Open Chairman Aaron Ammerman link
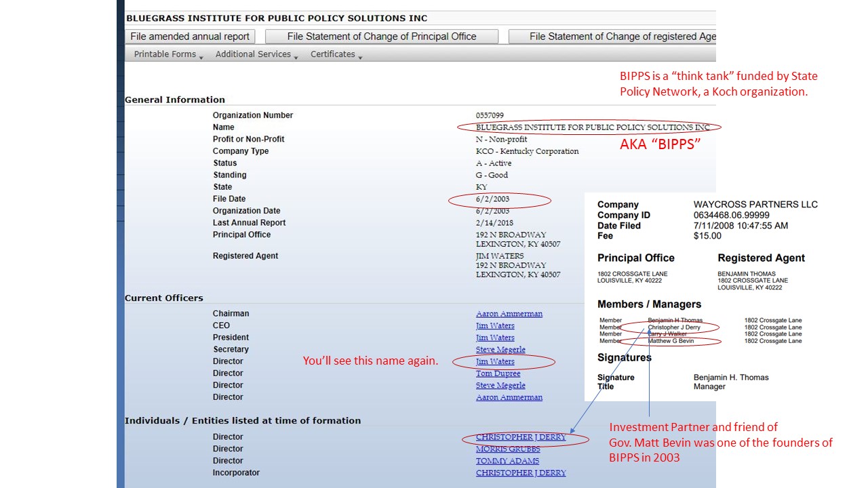This screenshot has height=488, width=868. click(509, 314)
